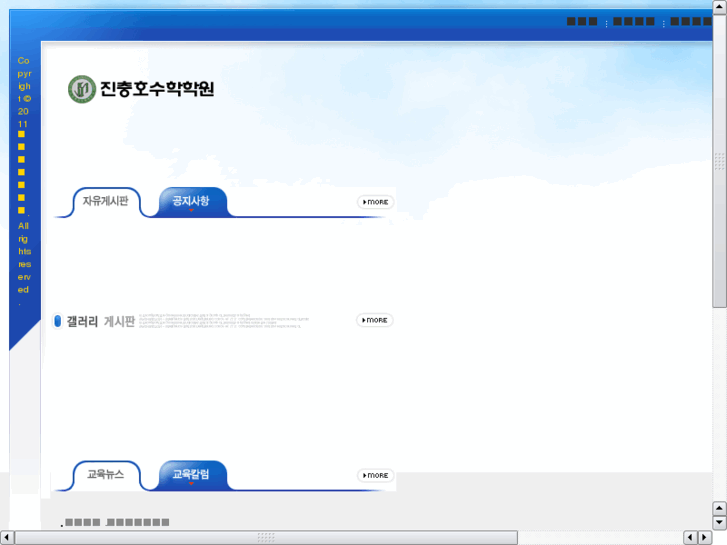Click the 진충호수학학원 logo

click(x=141, y=89)
